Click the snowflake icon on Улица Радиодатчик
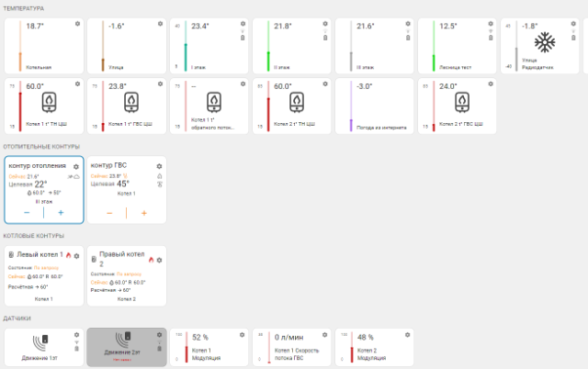The height and width of the screenshot is (369, 588). tap(546, 43)
